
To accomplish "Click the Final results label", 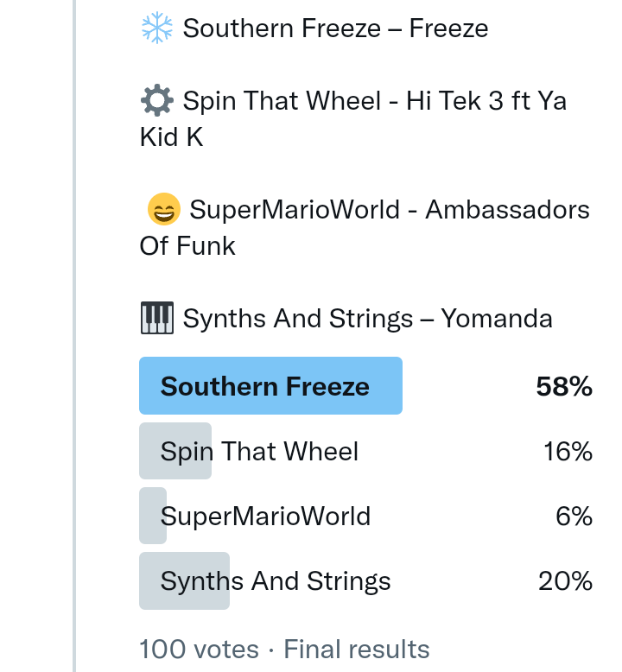I will click(x=356, y=649).
